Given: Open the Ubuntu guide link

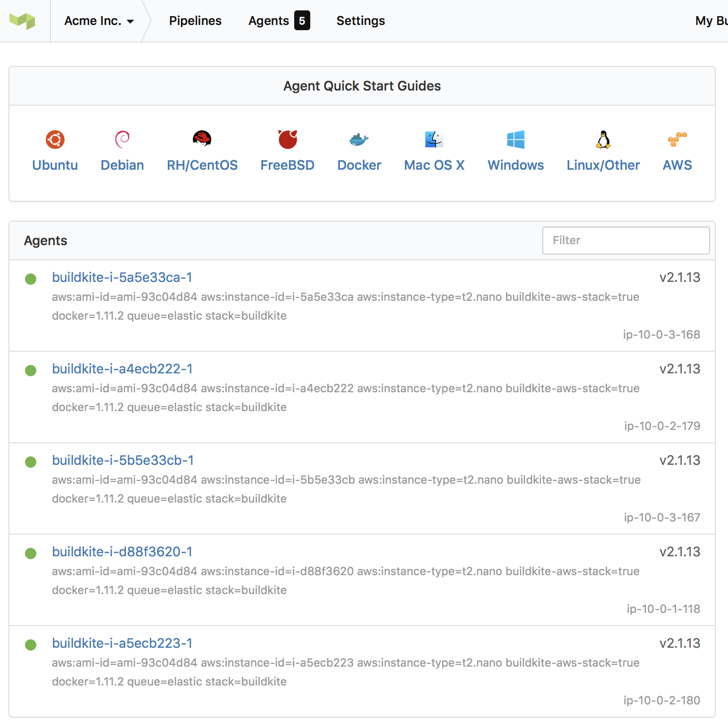Looking at the screenshot, I should [x=55, y=165].
